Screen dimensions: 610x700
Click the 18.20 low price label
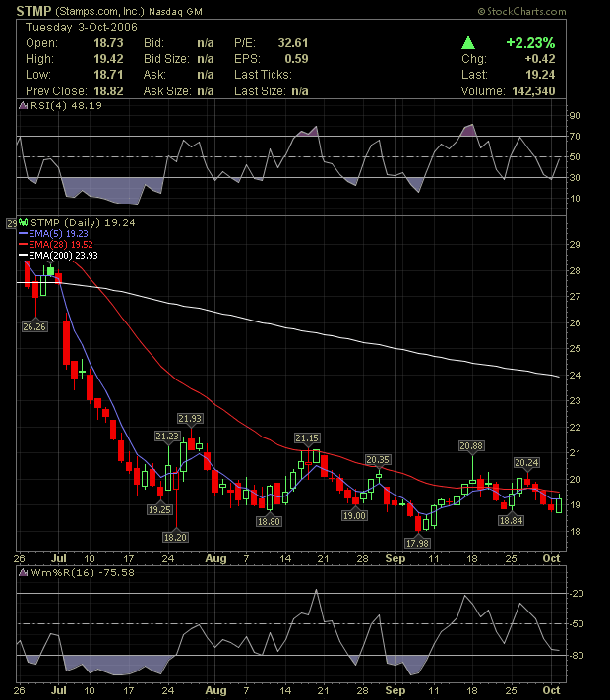(175, 537)
